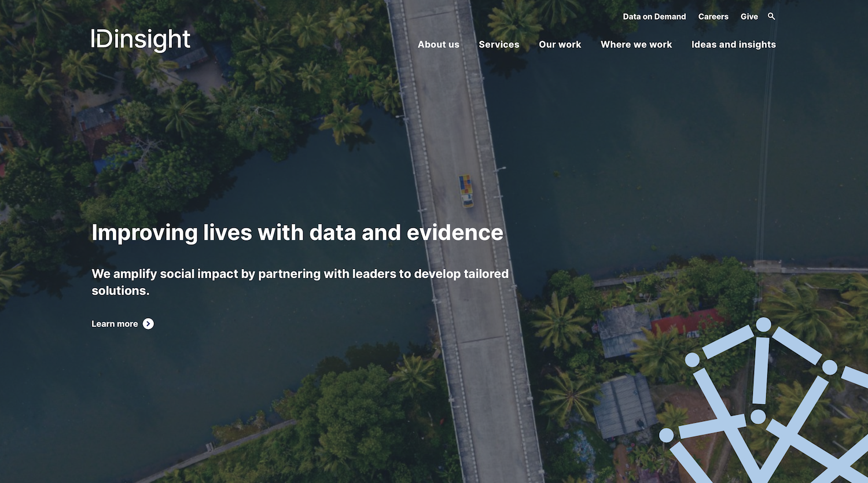The image size is (868, 483).
Task: Expand the Services menu
Action: point(499,45)
